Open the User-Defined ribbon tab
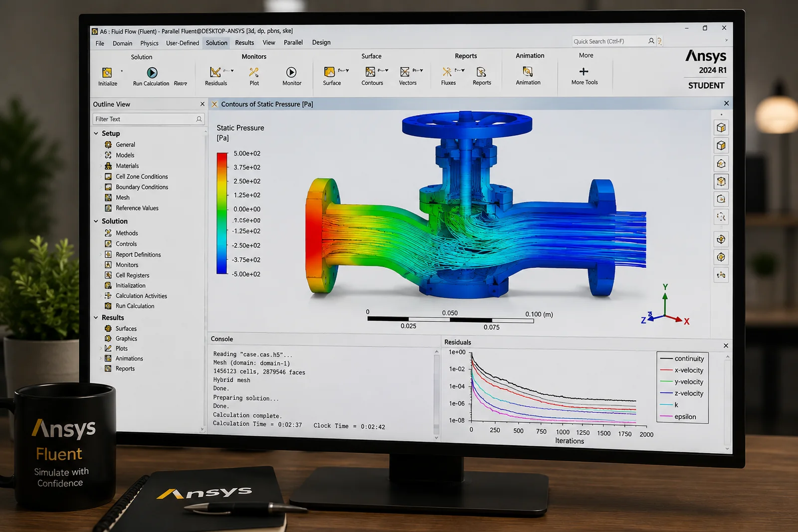The height and width of the screenshot is (532, 798). [183, 43]
